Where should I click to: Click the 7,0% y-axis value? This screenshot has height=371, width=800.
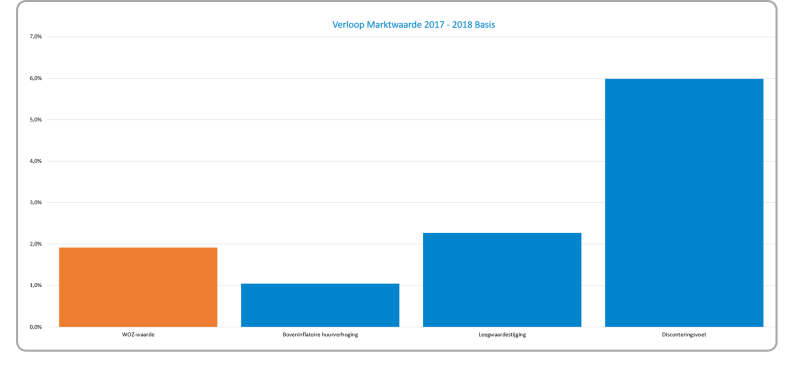click(36, 37)
